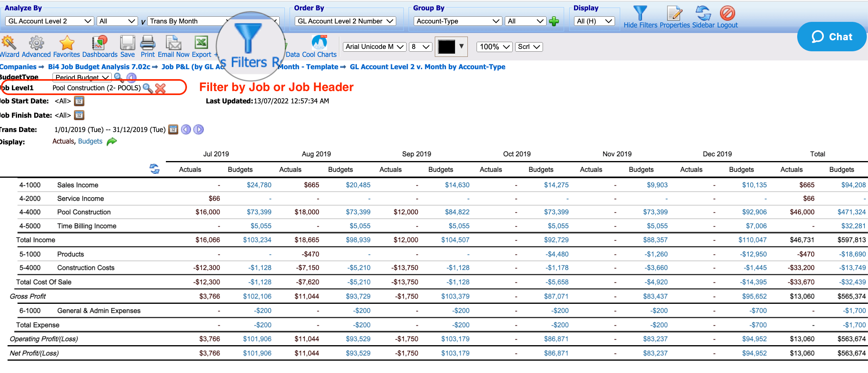868x373 pixels.
Task: Click Hide Filters in the top toolbar
Action: point(640,16)
